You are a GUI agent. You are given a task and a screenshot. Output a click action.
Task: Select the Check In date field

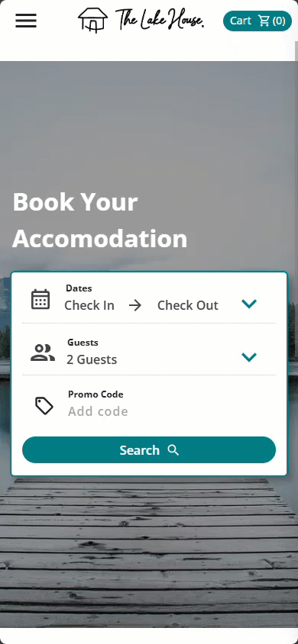[x=89, y=305]
